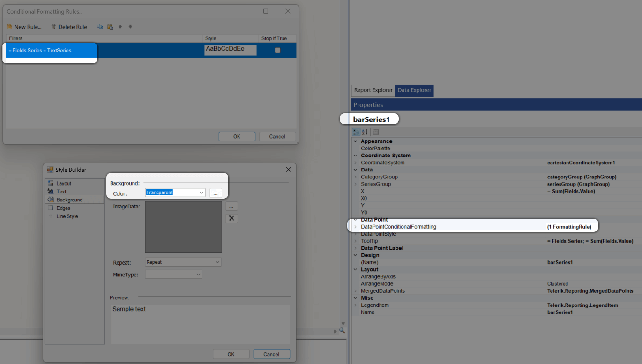Expand the DataPointConditionalFormatting property

click(x=356, y=226)
